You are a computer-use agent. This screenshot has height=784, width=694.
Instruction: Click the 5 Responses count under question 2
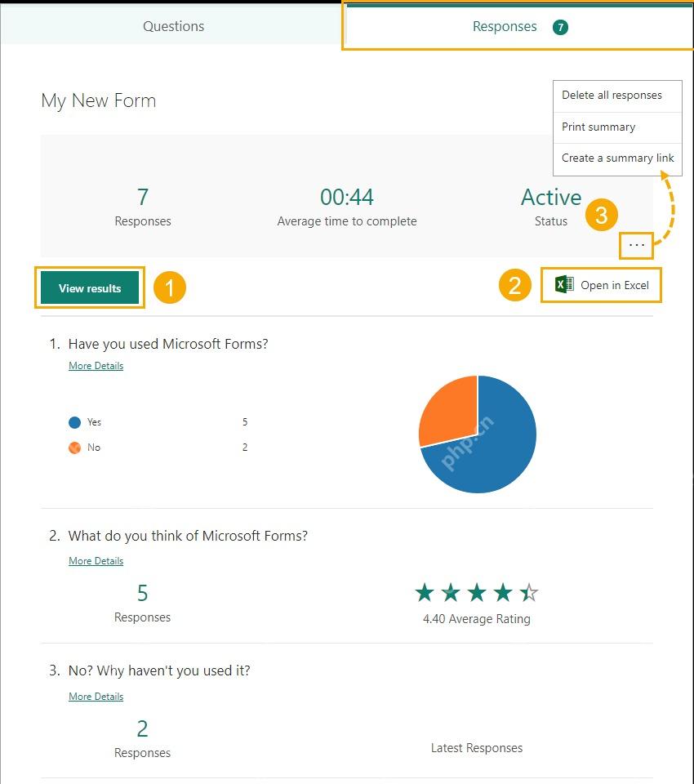coord(143,594)
